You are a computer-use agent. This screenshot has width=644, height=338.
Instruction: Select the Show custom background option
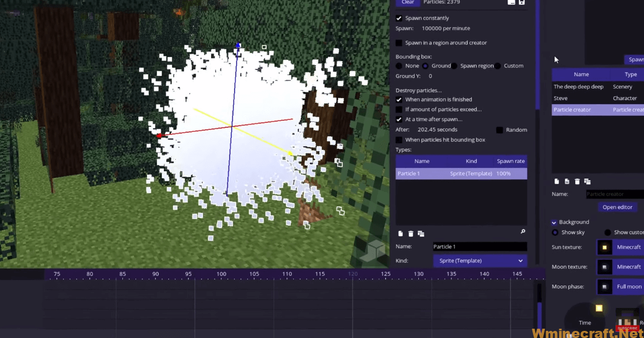pos(608,232)
